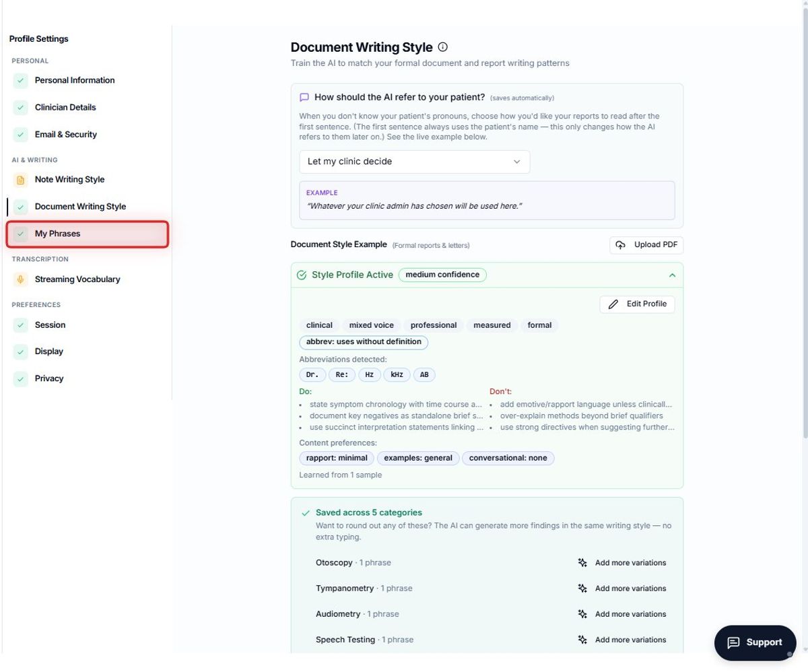Open Personal Information settings
This screenshot has width=808, height=672.
click(x=87, y=80)
